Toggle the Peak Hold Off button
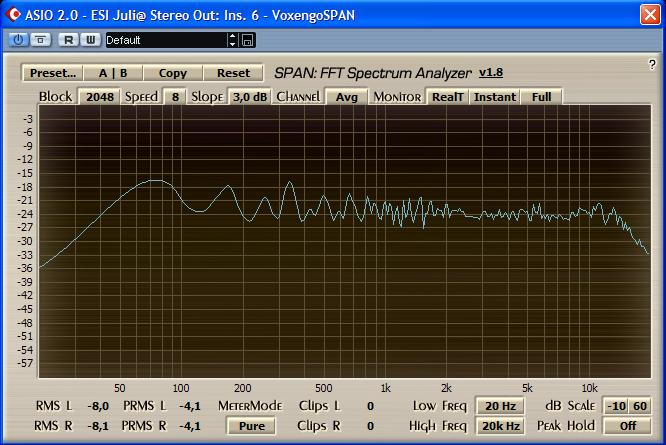 point(627,426)
